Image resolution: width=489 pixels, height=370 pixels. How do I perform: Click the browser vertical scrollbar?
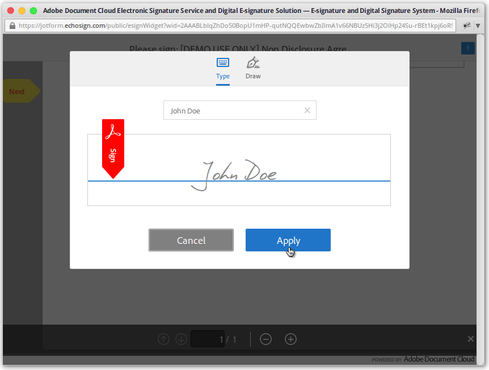point(480,200)
